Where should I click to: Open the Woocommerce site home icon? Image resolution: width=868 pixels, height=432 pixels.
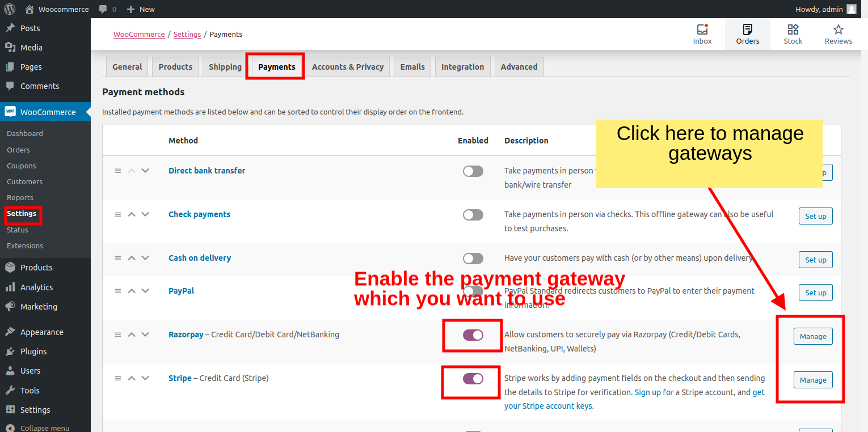point(30,9)
